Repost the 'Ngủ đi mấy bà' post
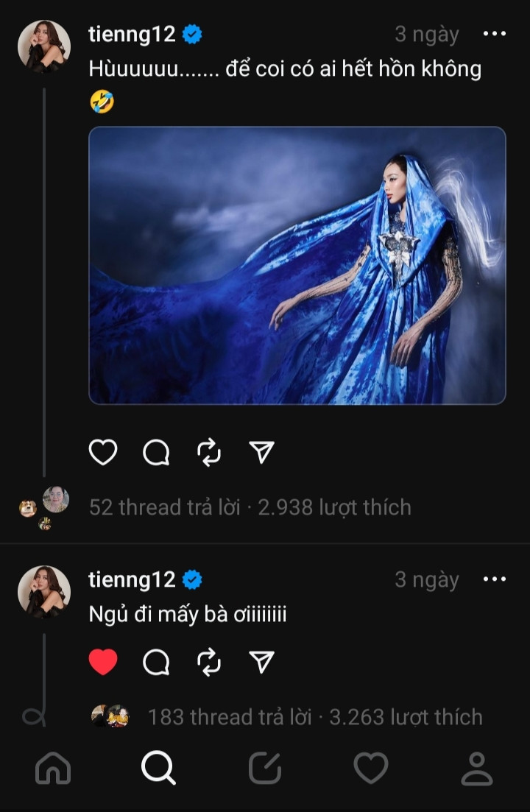Image resolution: width=530 pixels, height=812 pixels. click(209, 663)
